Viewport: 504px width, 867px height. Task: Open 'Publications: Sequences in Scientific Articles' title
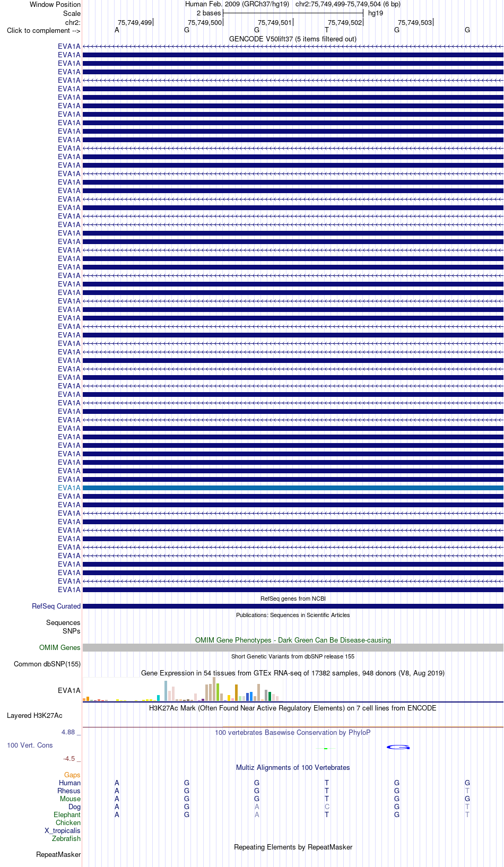coord(293,615)
